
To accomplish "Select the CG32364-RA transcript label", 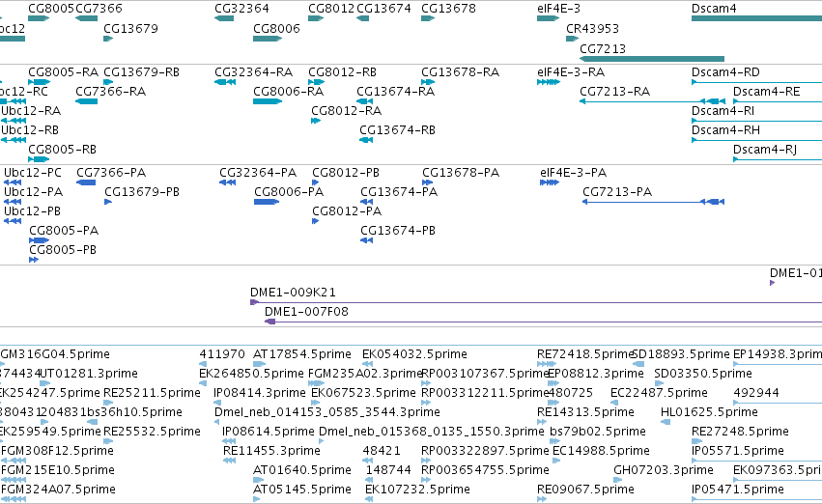I will point(254,71).
